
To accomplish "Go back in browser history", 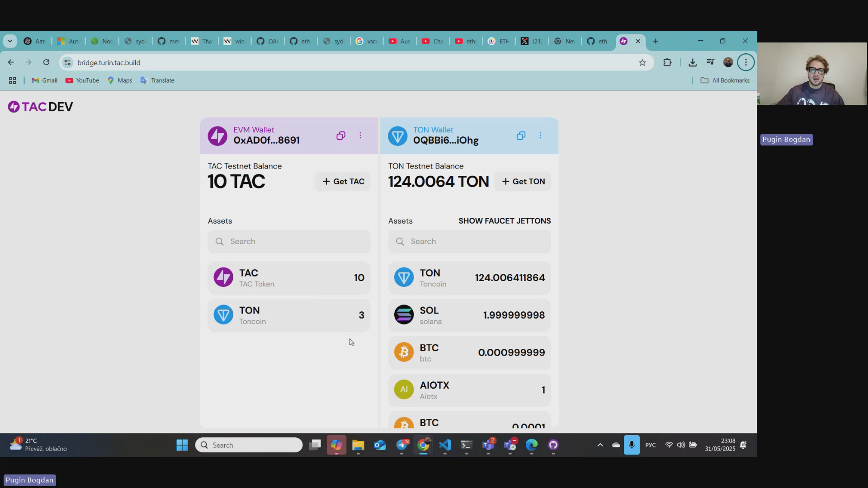I will click(x=11, y=62).
